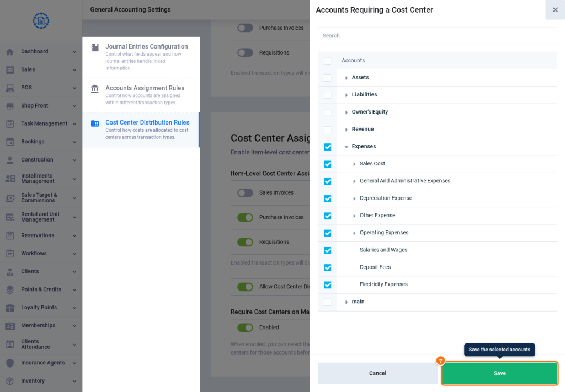The width and height of the screenshot is (565, 392).
Task: Expand the Revenue account tree node
Action: pos(347,130)
